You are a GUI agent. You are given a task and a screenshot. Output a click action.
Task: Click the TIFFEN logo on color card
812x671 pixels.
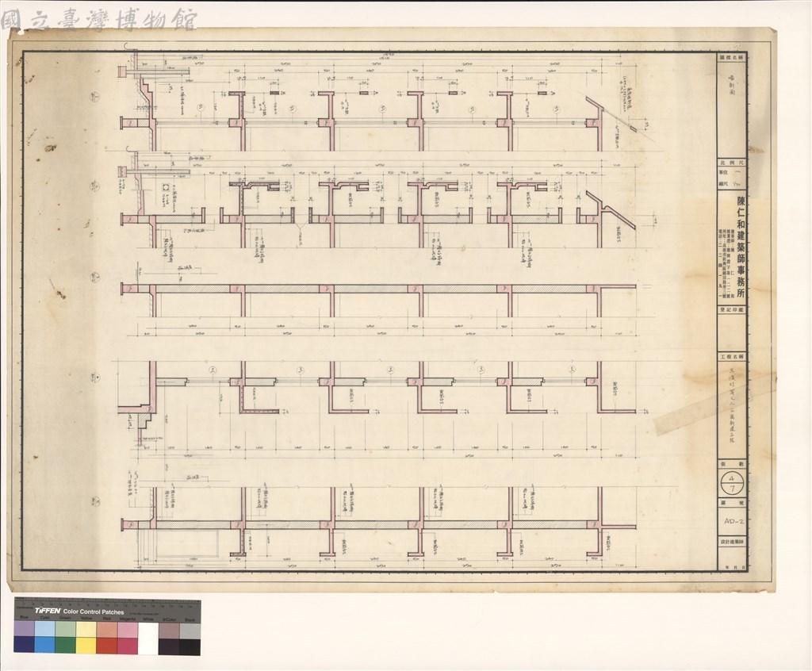[48, 612]
